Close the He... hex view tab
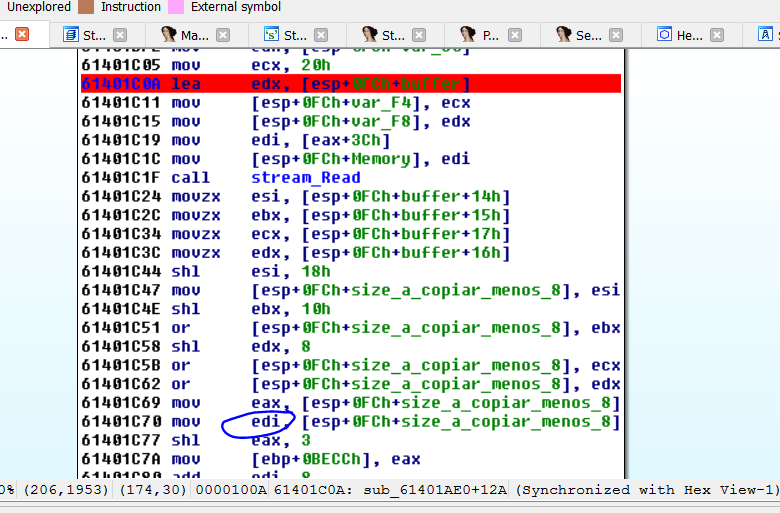The height and width of the screenshot is (513, 780). pos(717,35)
